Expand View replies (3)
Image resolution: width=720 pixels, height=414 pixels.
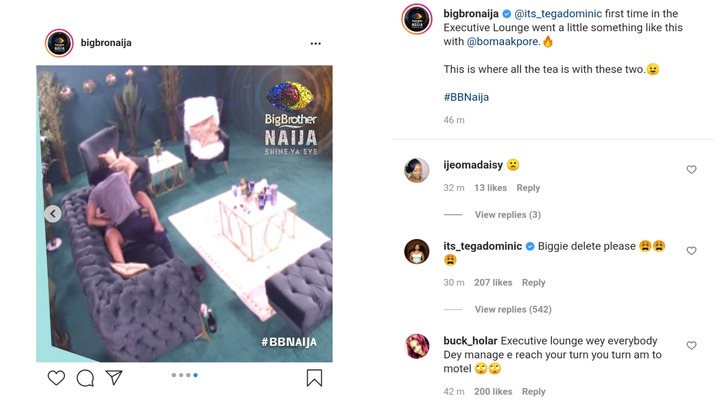coord(507,215)
